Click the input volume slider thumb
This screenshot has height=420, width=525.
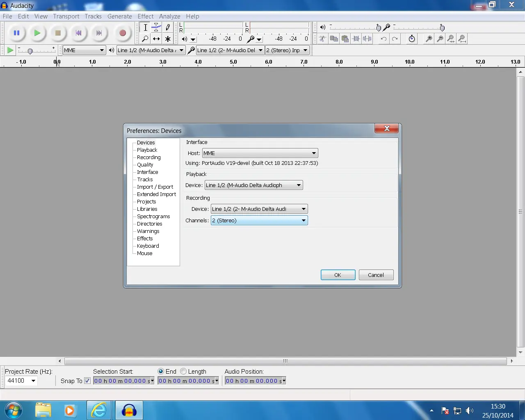(442, 28)
